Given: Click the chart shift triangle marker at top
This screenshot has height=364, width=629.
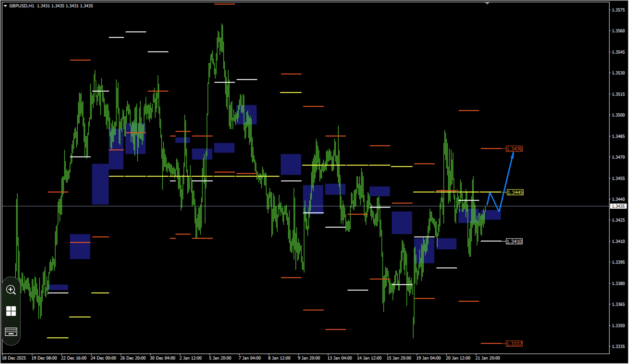Looking at the screenshot, I should point(487,3).
